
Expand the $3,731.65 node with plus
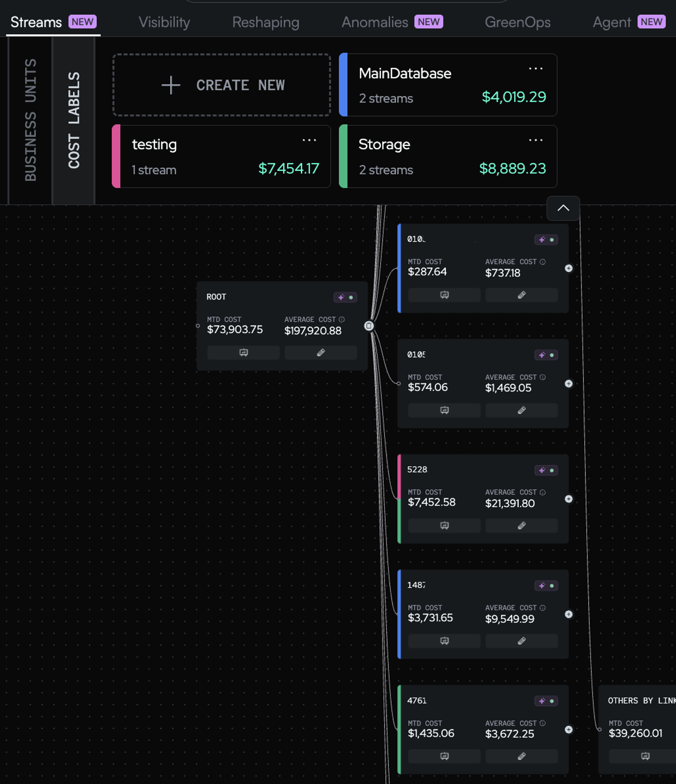[569, 614]
